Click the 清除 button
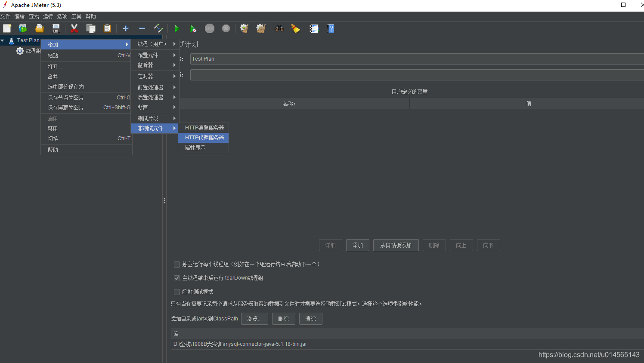This screenshot has width=644, height=363. click(x=311, y=319)
